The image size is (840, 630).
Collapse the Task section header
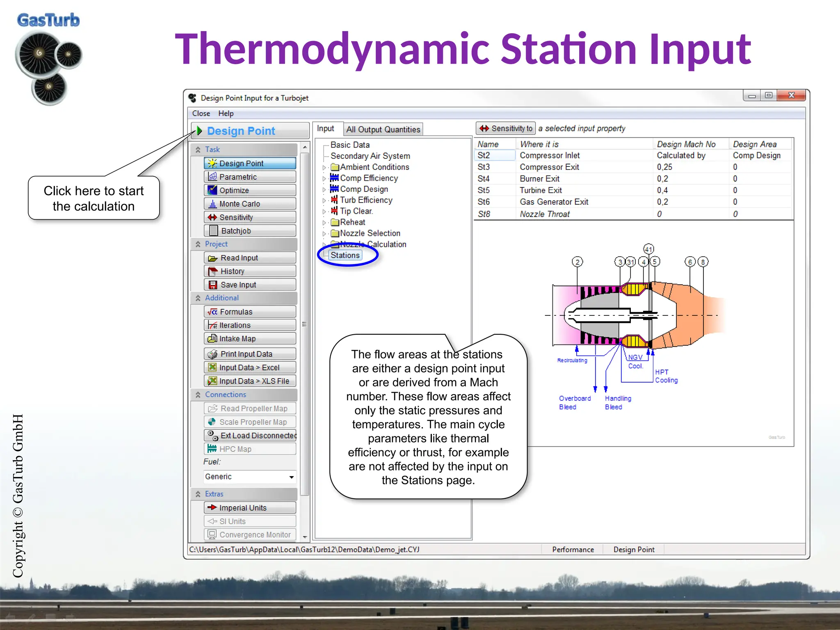[198, 150]
